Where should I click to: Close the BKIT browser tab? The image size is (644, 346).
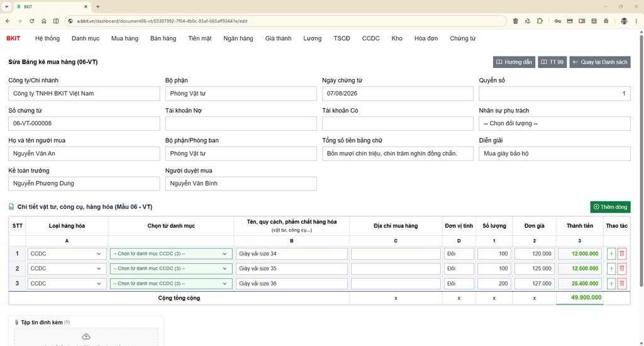[86, 6]
